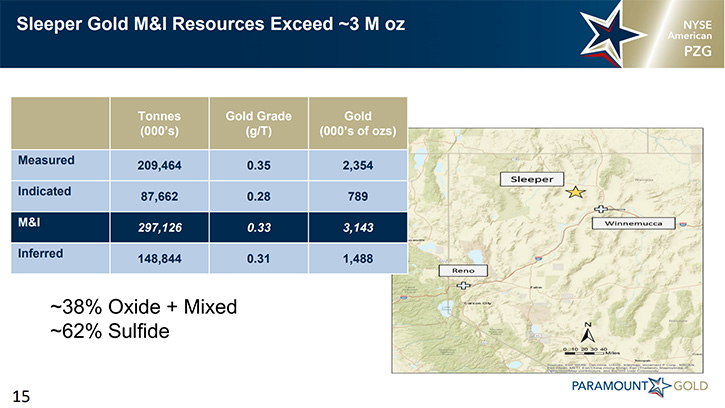Click the 'Reno' label on the map
The image size is (725, 408).
pyautogui.click(x=463, y=271)
